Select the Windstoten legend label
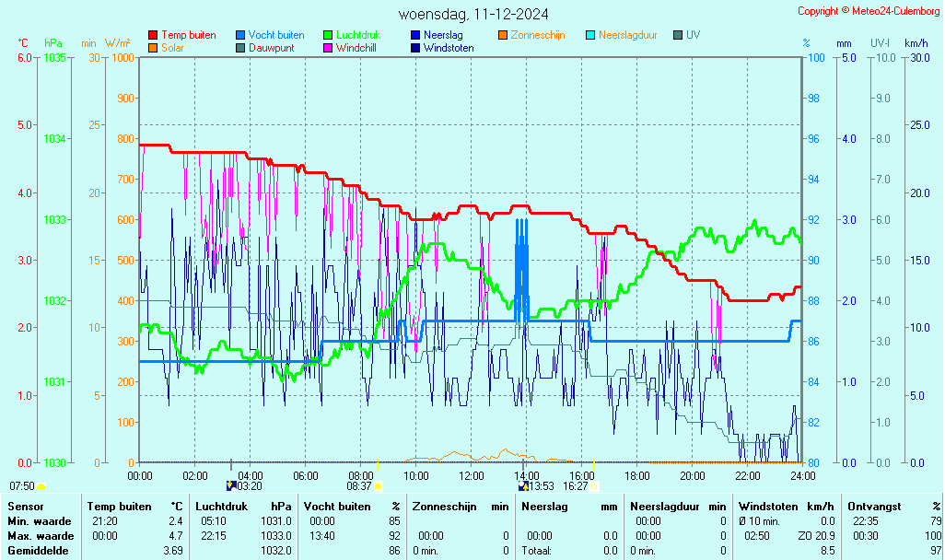This screenshot has height=560, width=945. [x=449, y=48]
